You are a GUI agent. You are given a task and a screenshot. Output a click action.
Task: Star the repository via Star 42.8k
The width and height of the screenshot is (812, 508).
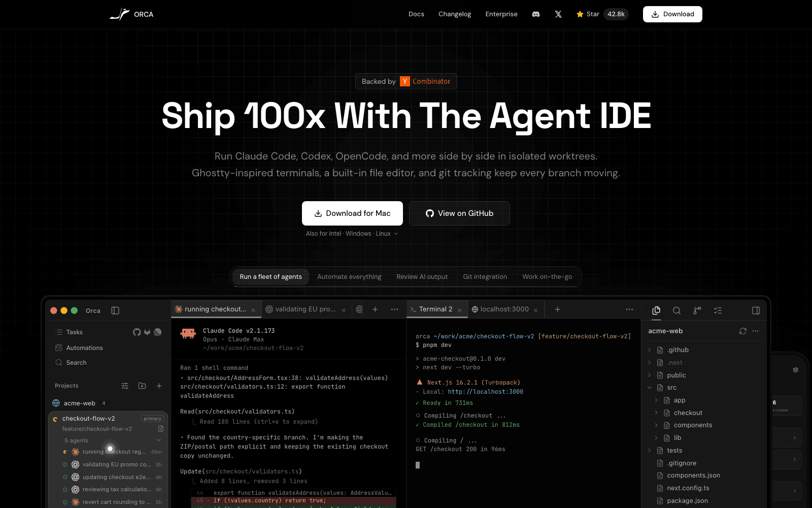point(602,14)
